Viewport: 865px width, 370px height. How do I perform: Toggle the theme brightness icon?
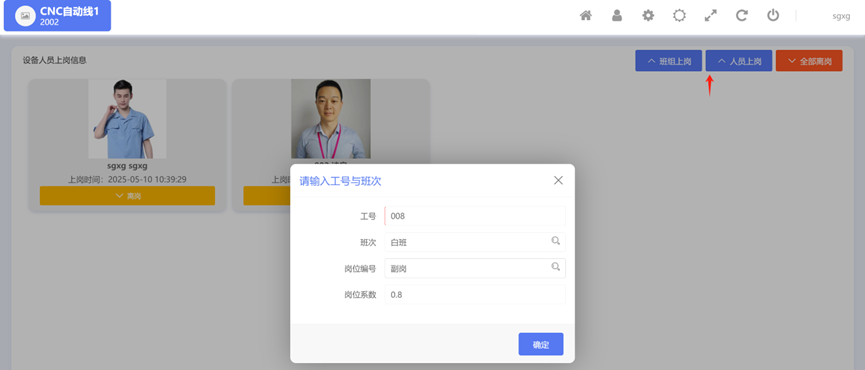click(x=680, y=15)
